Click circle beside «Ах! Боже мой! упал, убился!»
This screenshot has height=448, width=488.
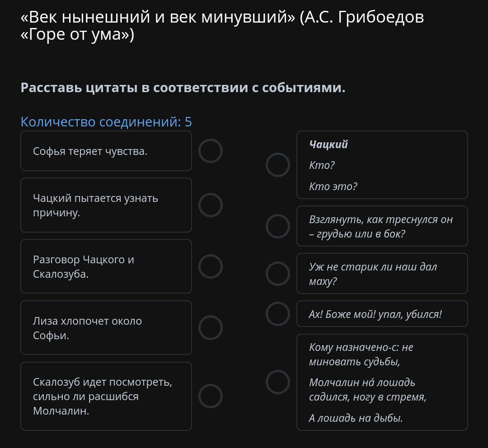click(x=278, y=314)
